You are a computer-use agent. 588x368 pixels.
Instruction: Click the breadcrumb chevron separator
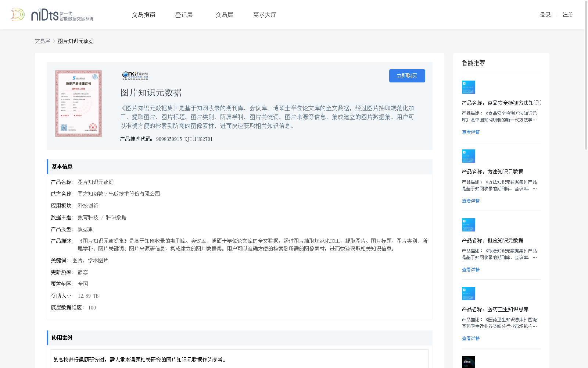[x=54, y=41]
